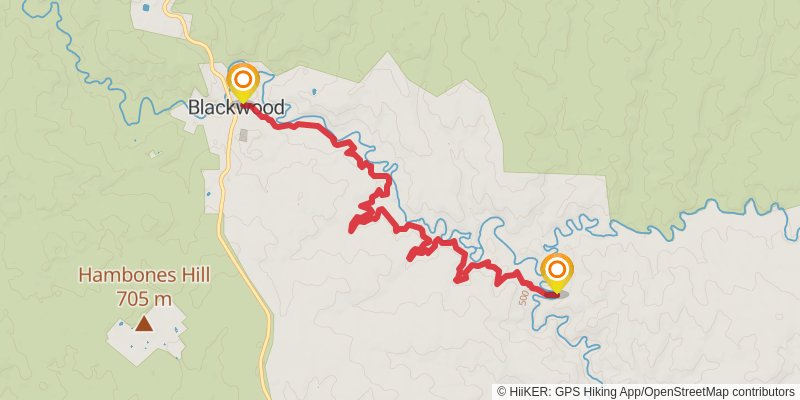800x400 pixels.
Task: Click the Hambones Hill 705 m label
Action: tap(144, 287)
